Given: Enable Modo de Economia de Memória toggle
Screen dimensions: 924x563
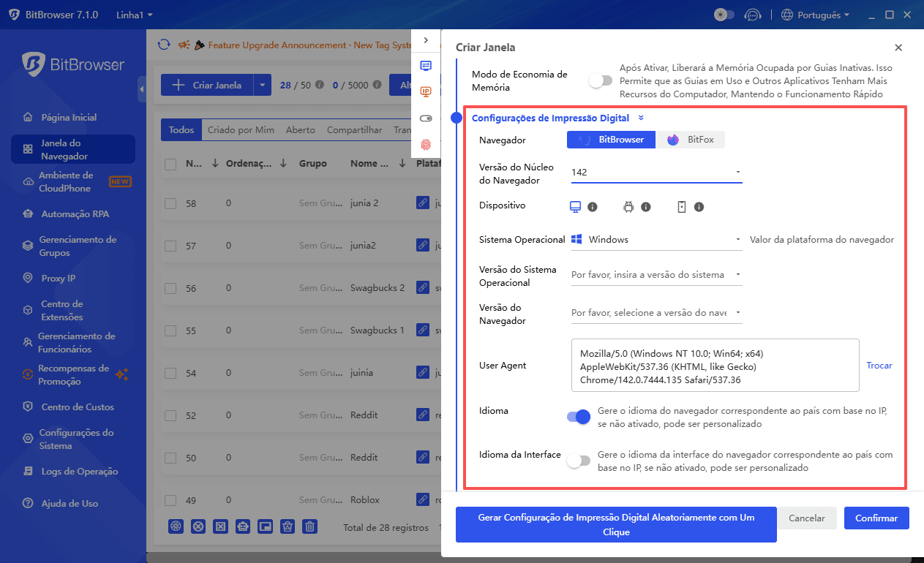Looking at the screenshot, I should [x=600, y=81].
